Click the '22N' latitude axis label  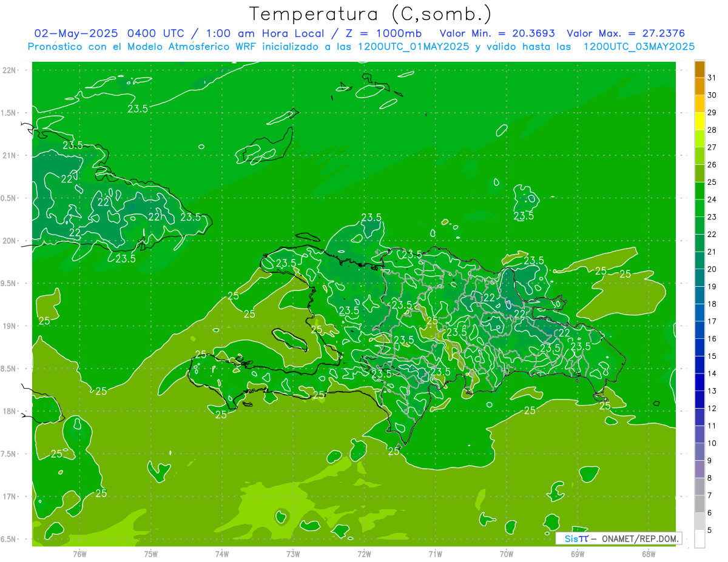pos(9,70)
